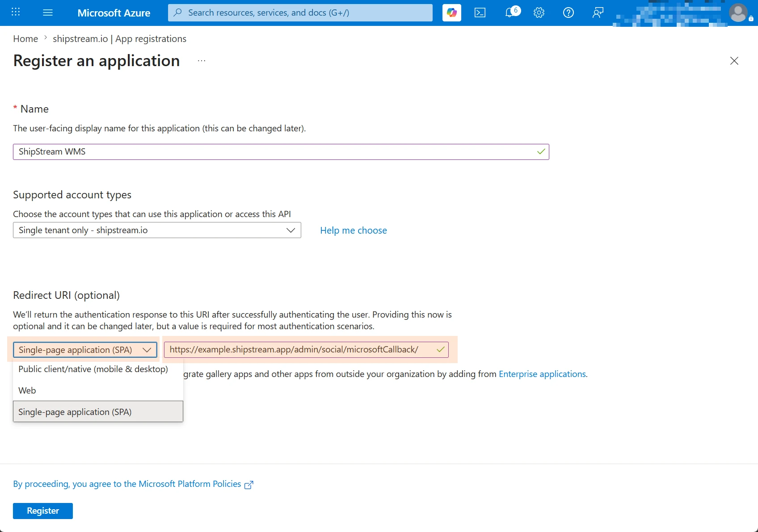758x532 pixels.
Task: Choose Single-page application (SPA) in list
Action: point(98,412)
